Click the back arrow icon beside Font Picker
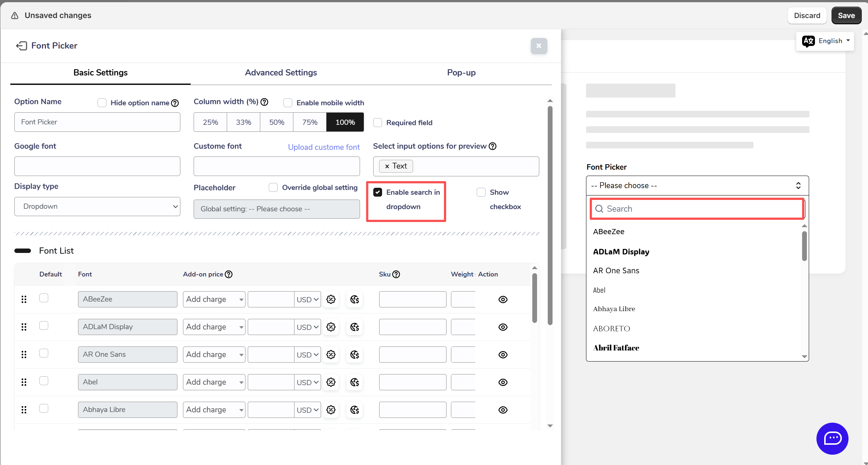This screenshot has width=868, height=465. [x=21, y=46]
